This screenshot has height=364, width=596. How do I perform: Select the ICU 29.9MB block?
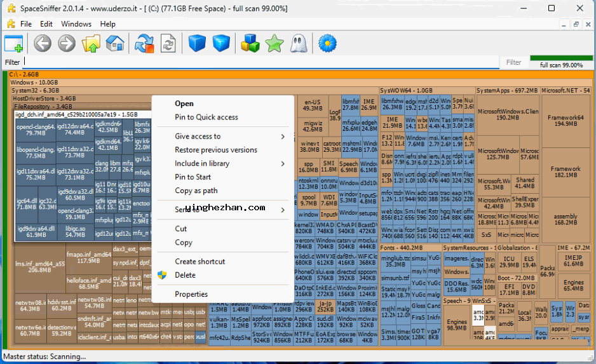coord(509,262)
